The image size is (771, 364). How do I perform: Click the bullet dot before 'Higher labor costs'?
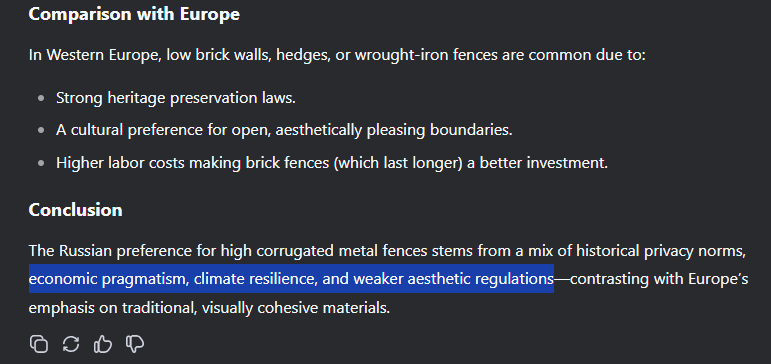point(41,163)
